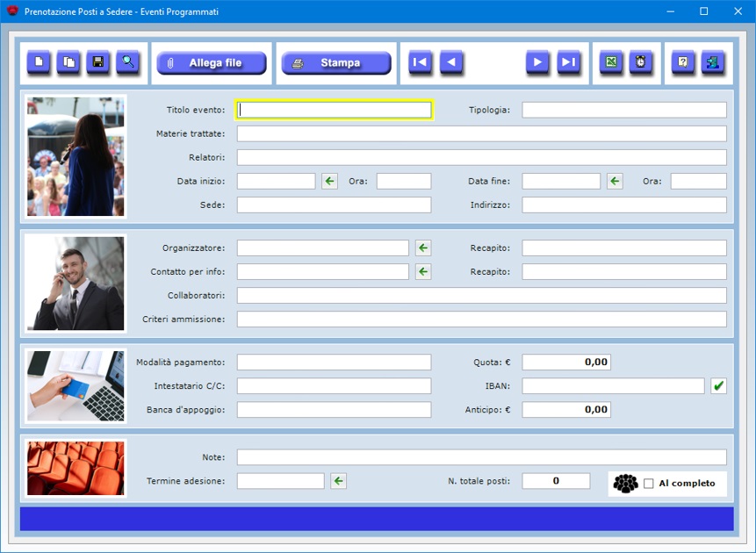Maximize the Prenotazione Posti window
The width and height of the screenshot is (756, 553).
(704, 11)
